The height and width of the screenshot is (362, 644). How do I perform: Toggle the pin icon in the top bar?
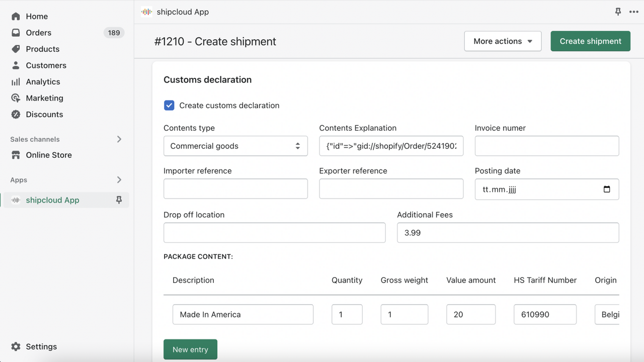(618, 12)
